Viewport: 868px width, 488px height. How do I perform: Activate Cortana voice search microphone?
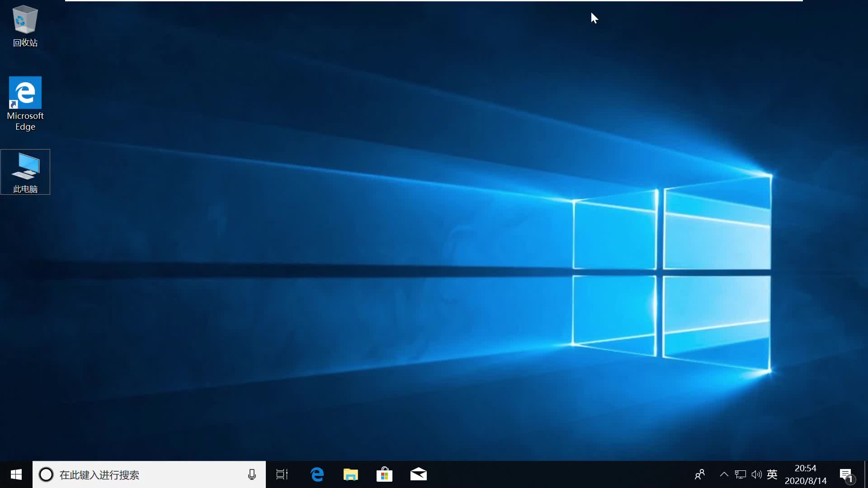pyautogui.click(x=252, y=474)
